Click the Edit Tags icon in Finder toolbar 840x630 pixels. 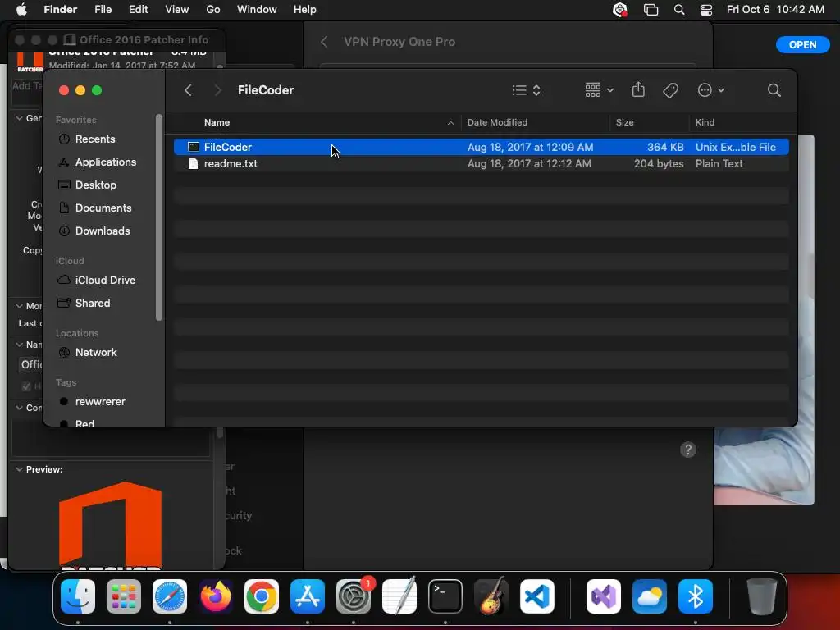click(670, 90)
